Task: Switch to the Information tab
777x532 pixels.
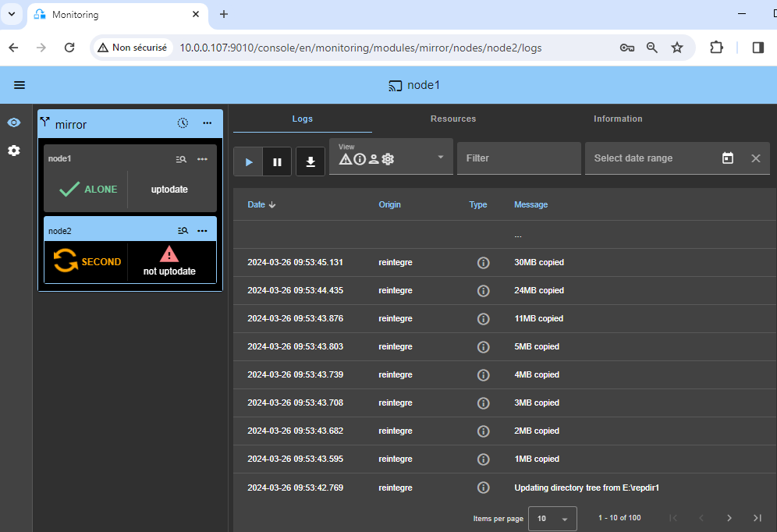Action: (618, 119)
